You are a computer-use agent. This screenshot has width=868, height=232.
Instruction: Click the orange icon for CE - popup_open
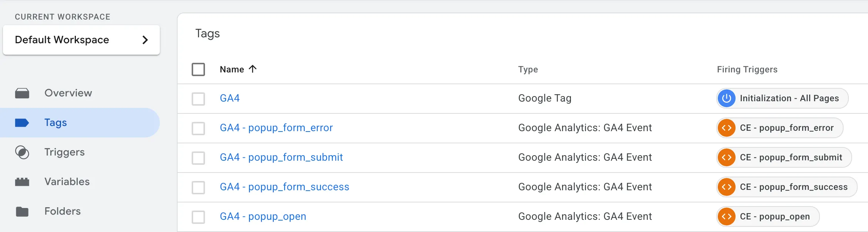[x=727, y=216]
